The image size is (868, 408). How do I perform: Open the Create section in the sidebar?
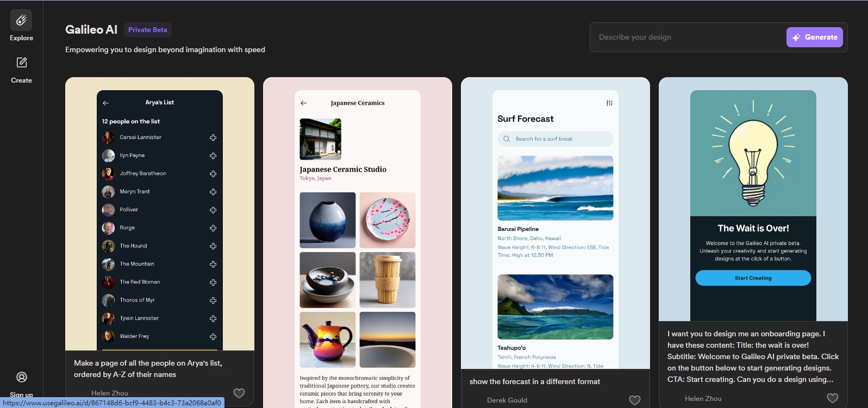(21, 70)
